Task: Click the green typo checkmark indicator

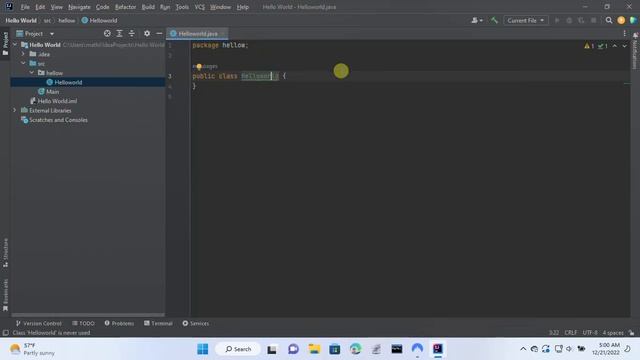Action: tap(602, 46)
